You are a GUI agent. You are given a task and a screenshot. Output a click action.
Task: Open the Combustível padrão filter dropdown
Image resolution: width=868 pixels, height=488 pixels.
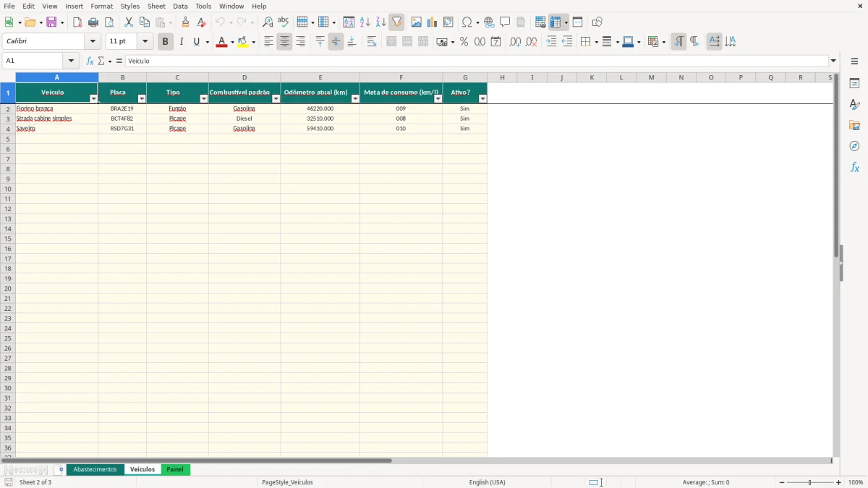[276, 99]
